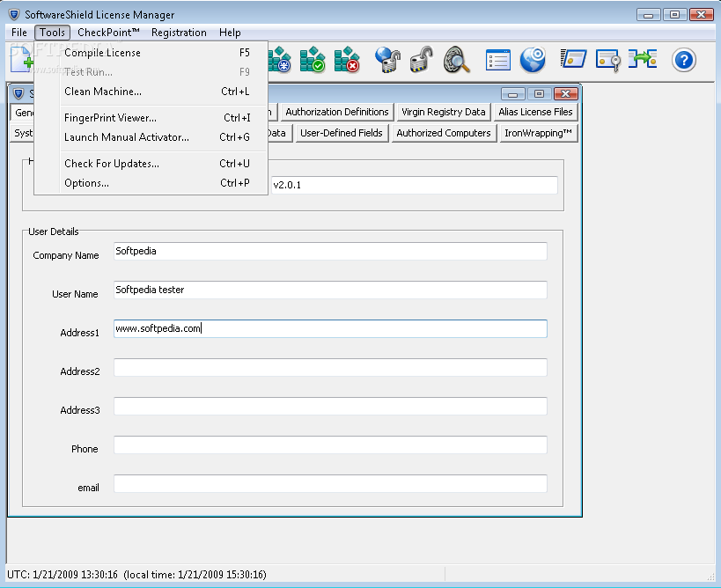
Task: Open the IronWrapping™ tab
Action: coord(539,133)
